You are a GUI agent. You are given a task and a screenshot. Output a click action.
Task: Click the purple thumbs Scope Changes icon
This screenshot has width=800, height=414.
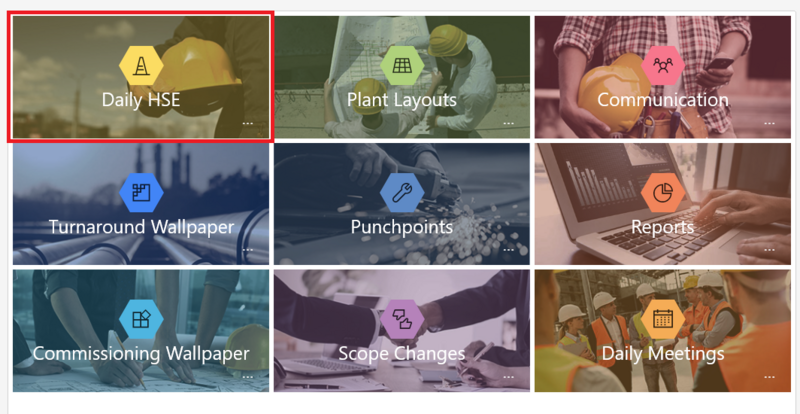(x=402, y=320)
